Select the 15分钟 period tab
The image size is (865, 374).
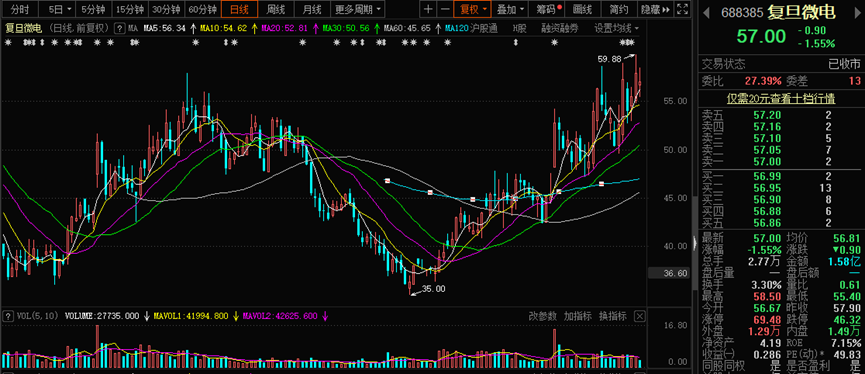click(x=130, y=9)
